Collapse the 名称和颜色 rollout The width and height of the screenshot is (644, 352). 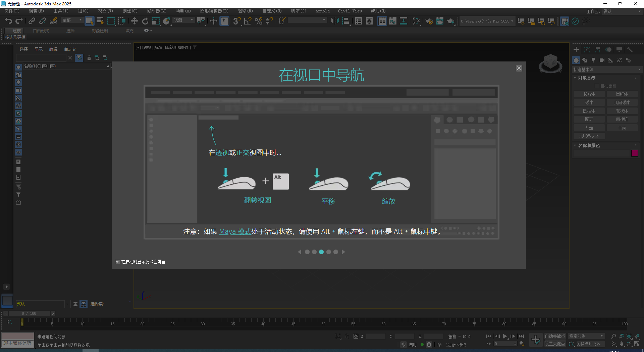pos(588,145)
